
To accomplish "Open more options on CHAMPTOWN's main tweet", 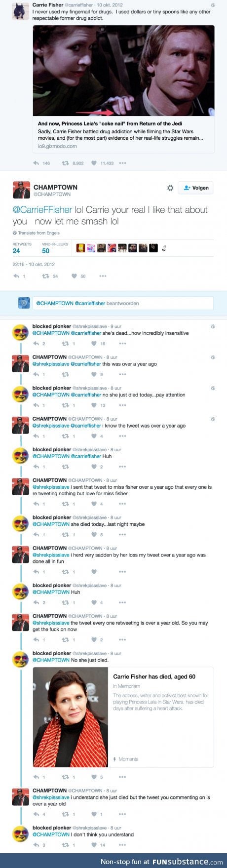I will tap(103, 276).
